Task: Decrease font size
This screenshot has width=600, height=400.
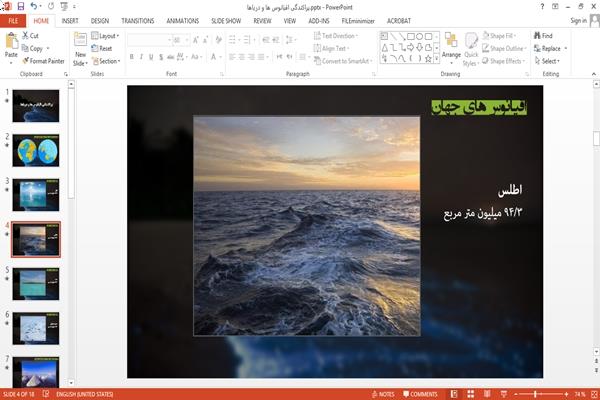Action: (x=206, y=40)
